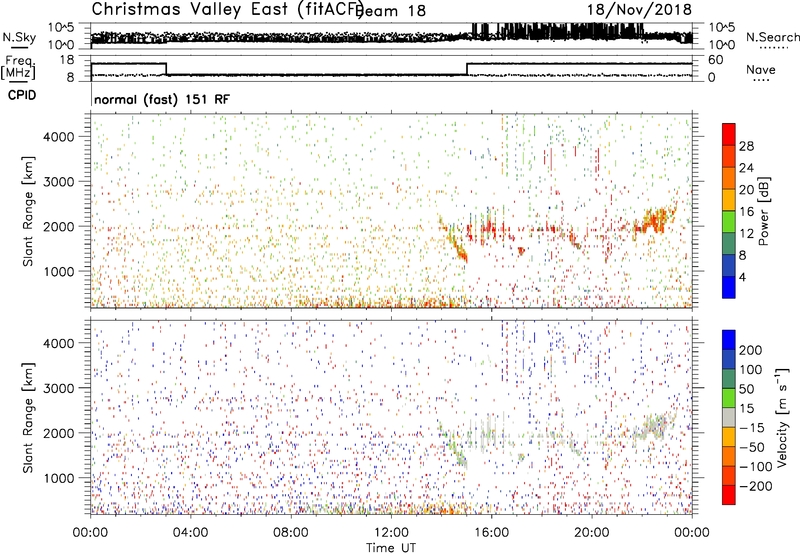
Task: Select the Time UT axis title
Action: pos(391,547)
